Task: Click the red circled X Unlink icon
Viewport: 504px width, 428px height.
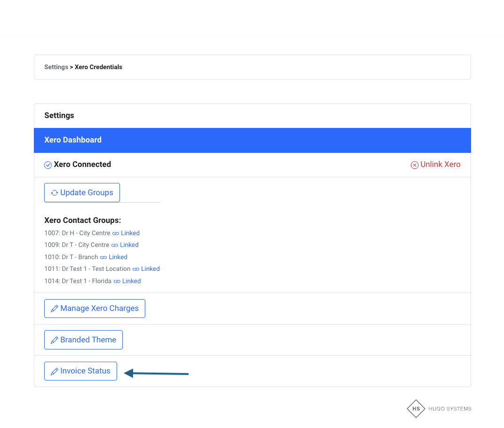Action: (415, 165)
